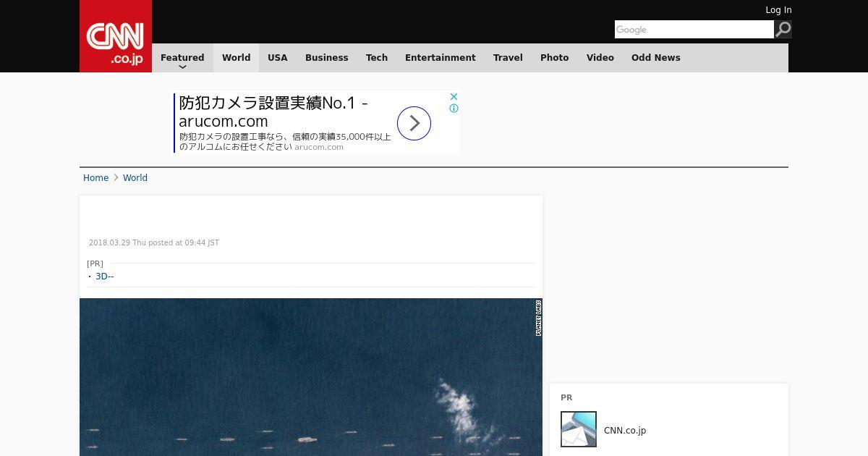Open the 3D-- PR link
The height and width of the screenshot is (456, 868).
pyautogui.click(x=105, y=276)
